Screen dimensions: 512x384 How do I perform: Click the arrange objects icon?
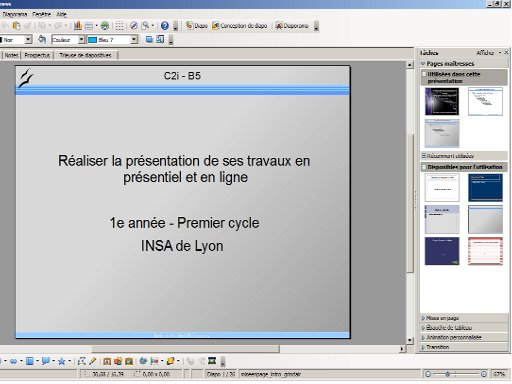pos(170,361)
